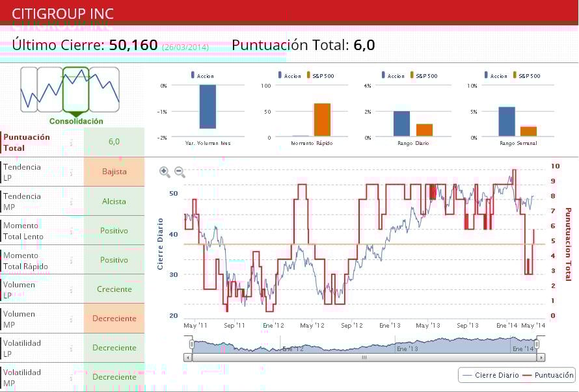This screenshot has width=579, height=392.
Task: Click the blue bar in Var. Volumen Mes chart
Action: [x=208, y=107]
